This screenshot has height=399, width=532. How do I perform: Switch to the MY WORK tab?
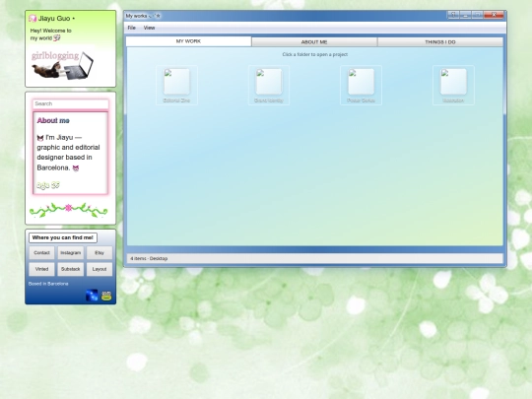click(x=188, y=41)
